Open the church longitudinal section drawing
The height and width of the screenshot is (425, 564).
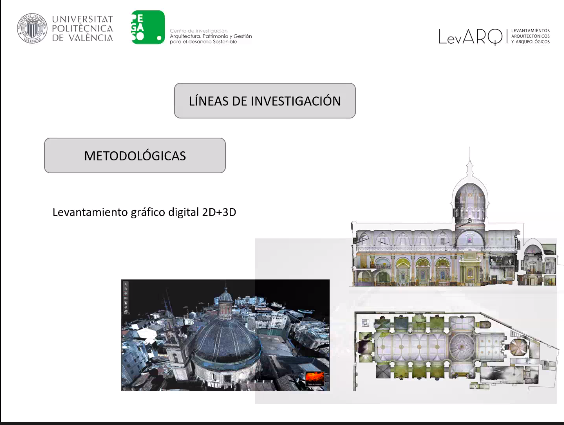(x=454, y=217)
